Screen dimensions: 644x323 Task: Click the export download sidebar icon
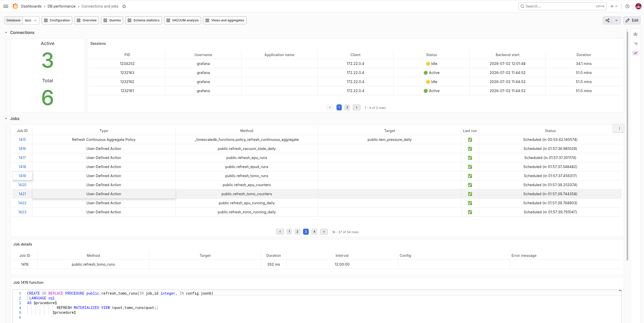(x=635, y=34)
